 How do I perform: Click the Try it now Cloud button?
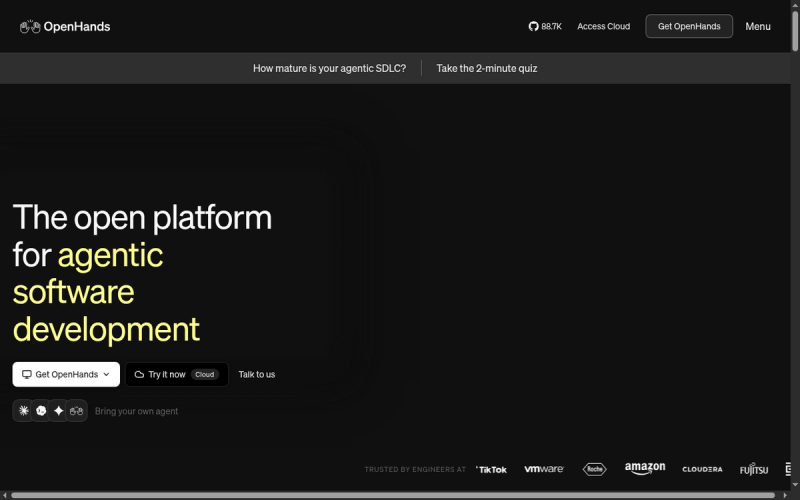(x=177, y=374)
